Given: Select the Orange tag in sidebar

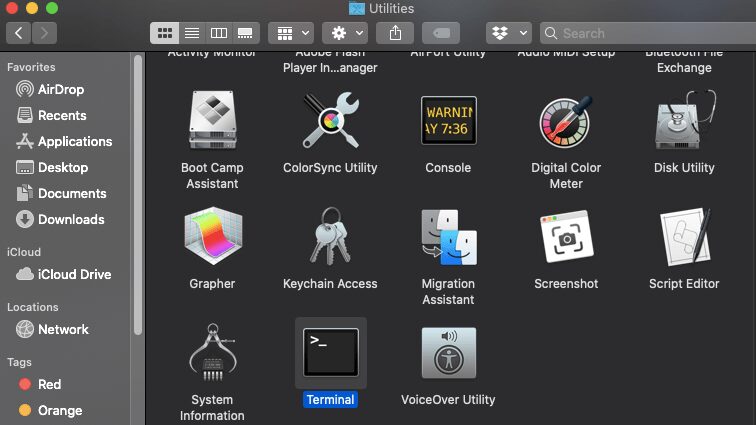Looking at the screenshot, I should pyautogui.click(x=51, y=411).
